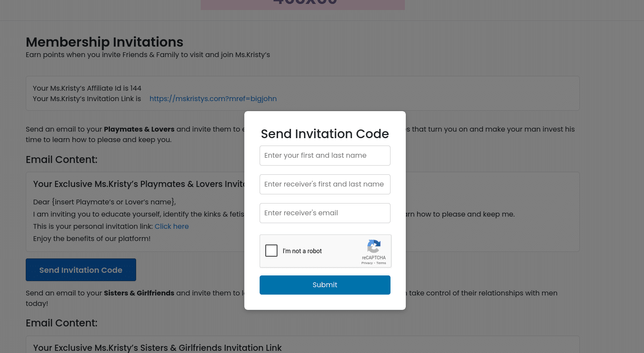Click the Affiliate Id 144 text line

point(87,88)
